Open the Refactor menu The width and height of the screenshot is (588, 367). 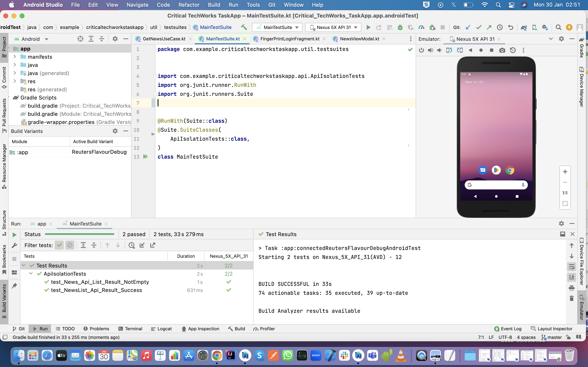(189, 5)
